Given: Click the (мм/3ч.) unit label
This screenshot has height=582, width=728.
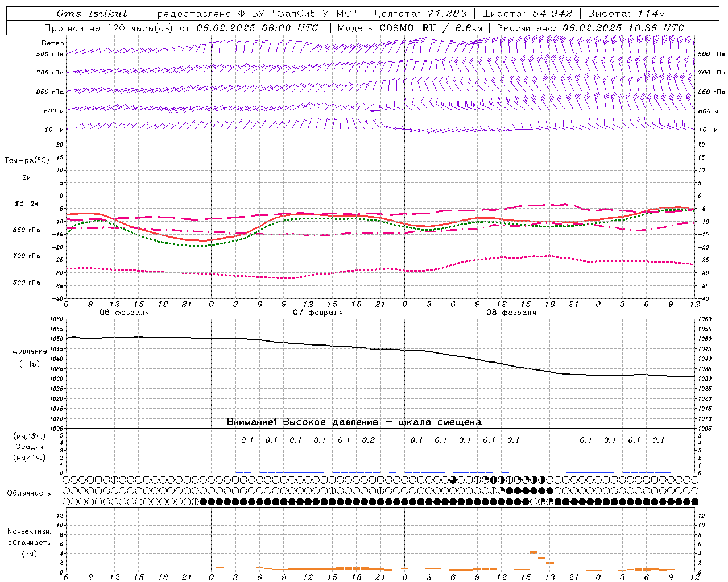Looking at the screenshot, I should 30,436.
